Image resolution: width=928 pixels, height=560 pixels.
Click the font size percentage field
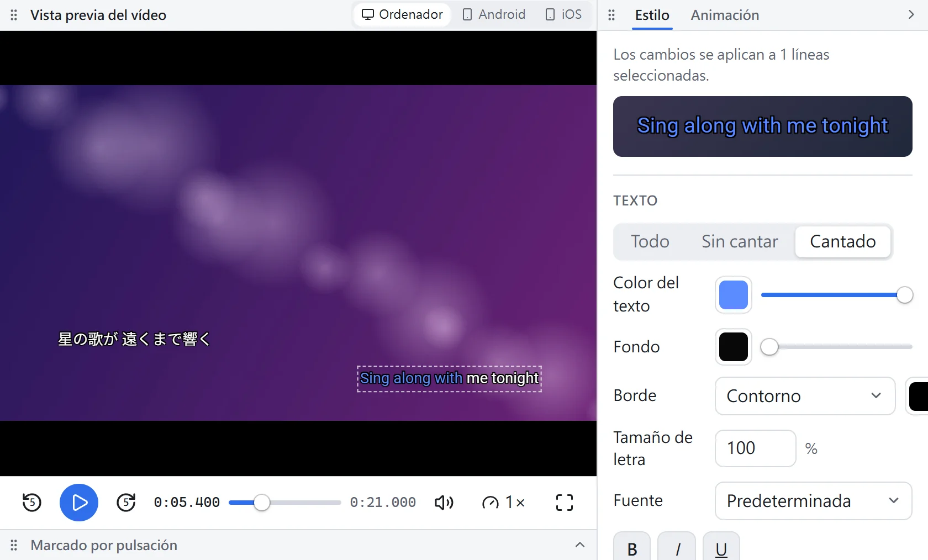coord(755,448)
